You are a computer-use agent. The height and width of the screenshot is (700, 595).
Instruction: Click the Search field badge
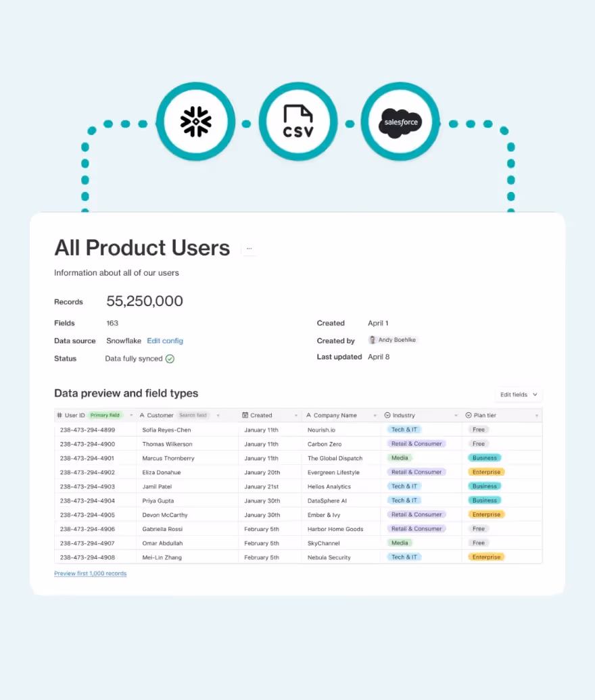click(x=193, y=415)
